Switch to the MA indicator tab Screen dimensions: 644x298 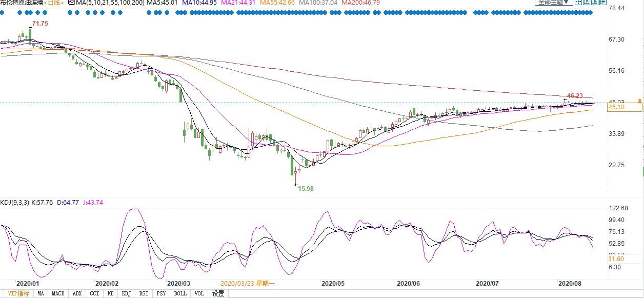point(41,293)
